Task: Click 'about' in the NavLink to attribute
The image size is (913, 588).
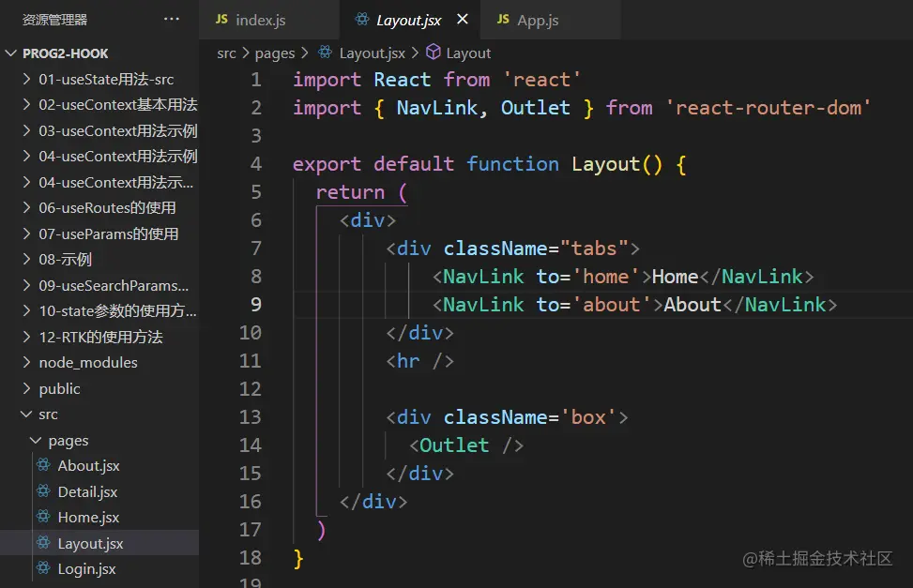Action: [x=612, y=305]
